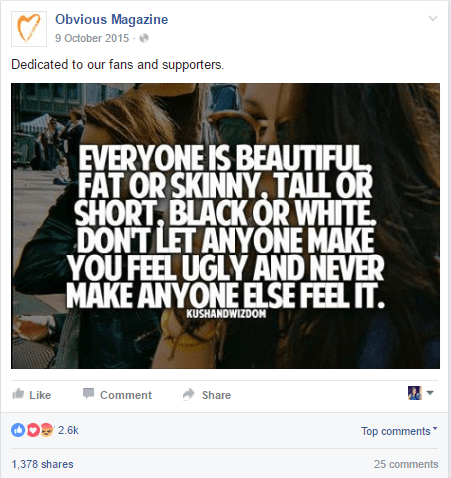Screen dimensions: 451x478
Task: Click the Like button text
Action: click(40, 395)
